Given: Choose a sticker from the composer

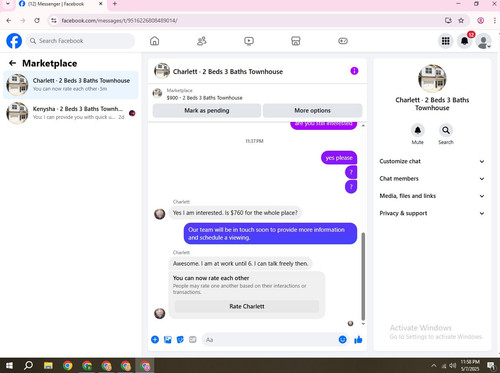Looking at the screenshot, I should pos(180,340).
